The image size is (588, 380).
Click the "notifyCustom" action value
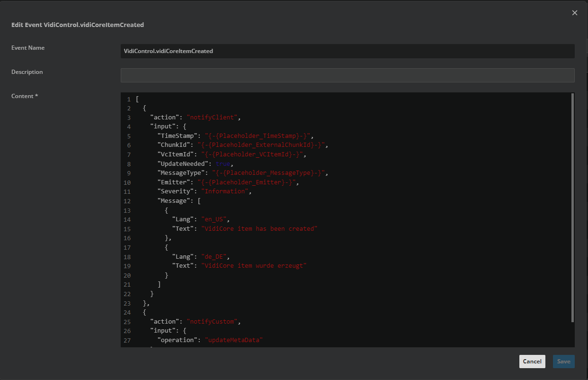(x=212, y=322)
